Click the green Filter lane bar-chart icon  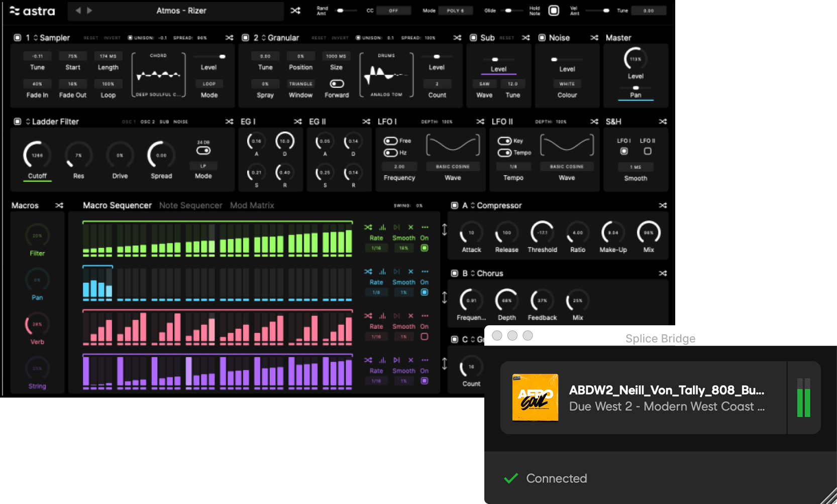(x=382, y=227)
